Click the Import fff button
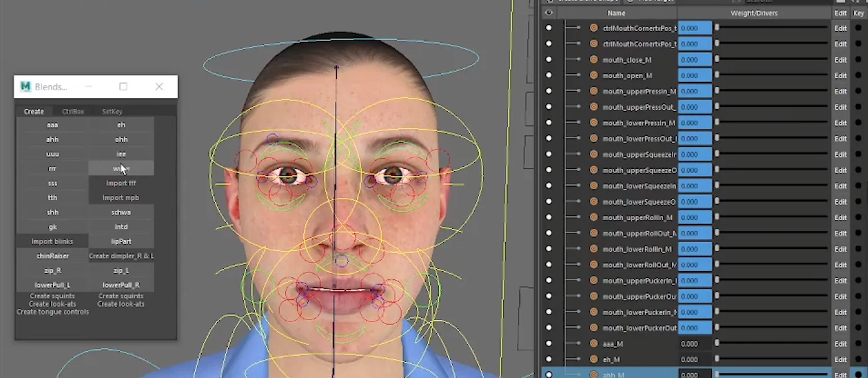Image resolution: width=868 pixels, height=378 pixels. (121, 183)
